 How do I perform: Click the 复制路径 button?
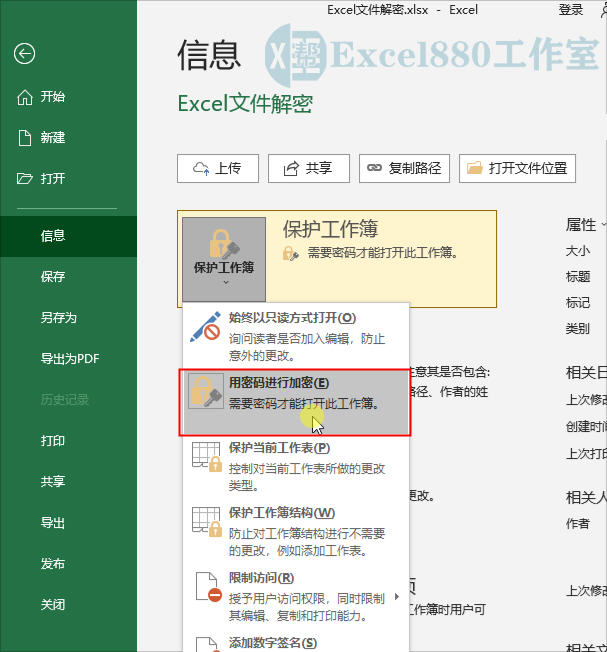[405, 168]
